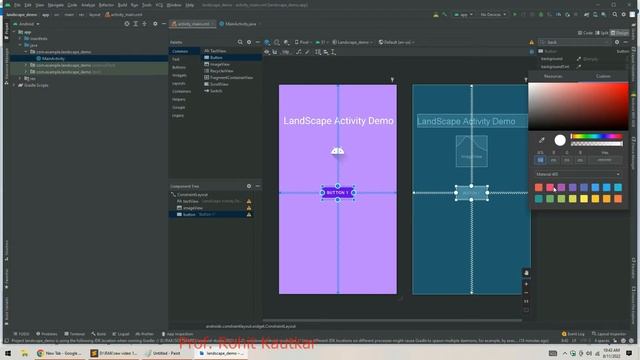640x360 pixels.
Task: Open the No Devices dropdown
Action: 493,15
